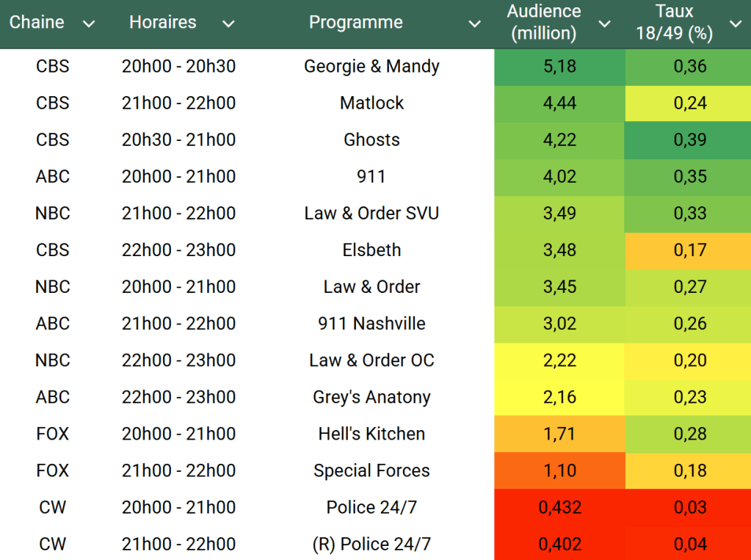Screen dimensions: 751x560
Task: Open the Taux 18/49 (%) filter arrow
Action: [735, 24]
